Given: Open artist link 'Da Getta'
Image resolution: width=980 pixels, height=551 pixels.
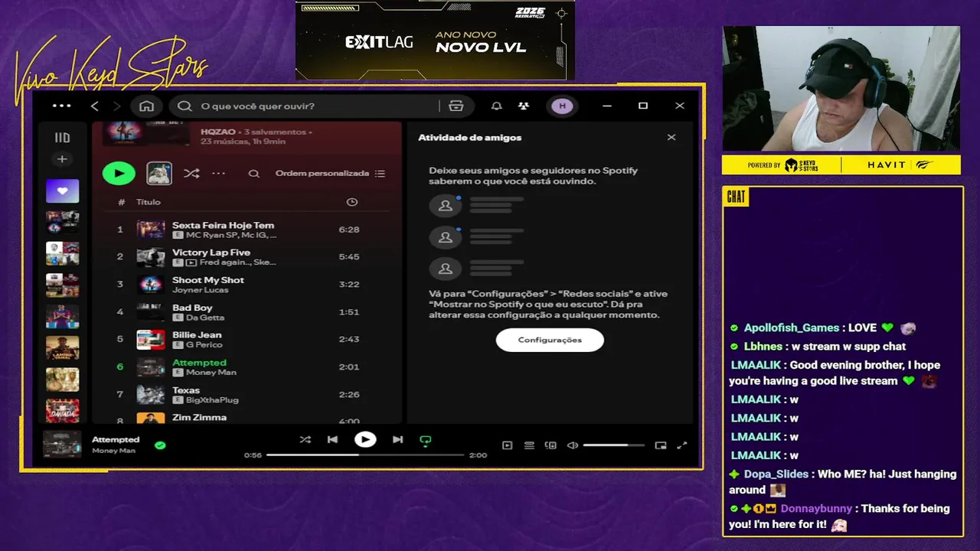Looking at the screenshot, I should (205, 318).
